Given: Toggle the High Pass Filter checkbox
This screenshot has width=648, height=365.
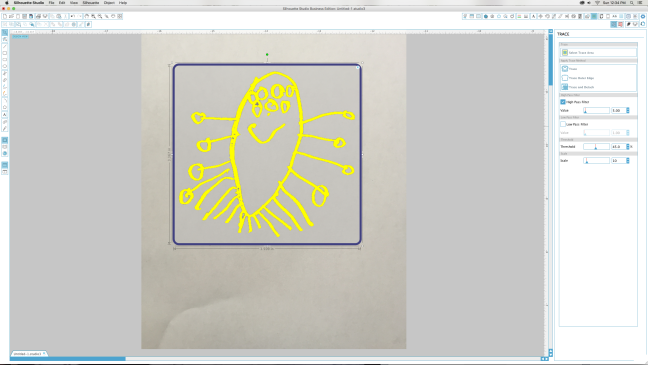Looking at the screenshot, I should coord(563,102).
